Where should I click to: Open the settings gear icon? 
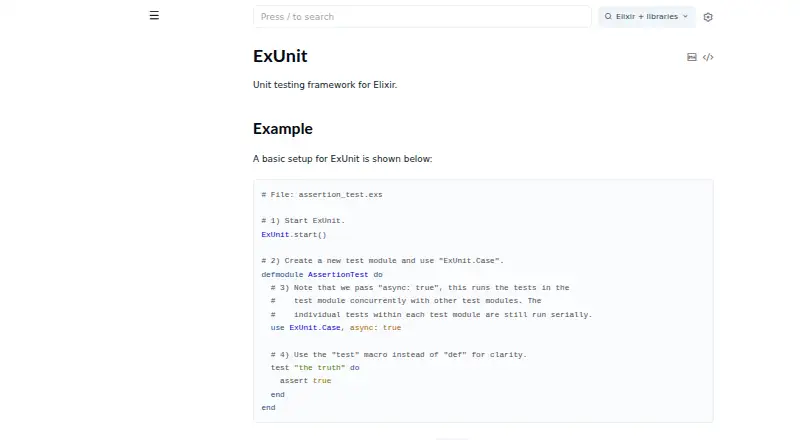(708, 17)
